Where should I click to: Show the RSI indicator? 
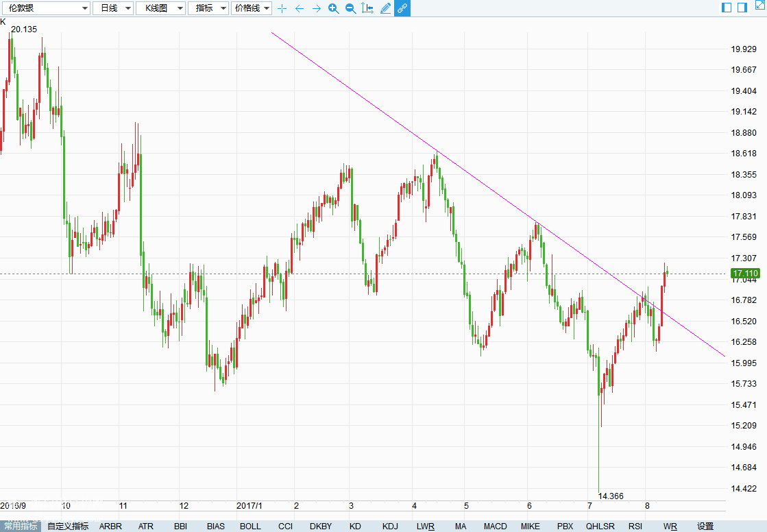click(635, 527)
